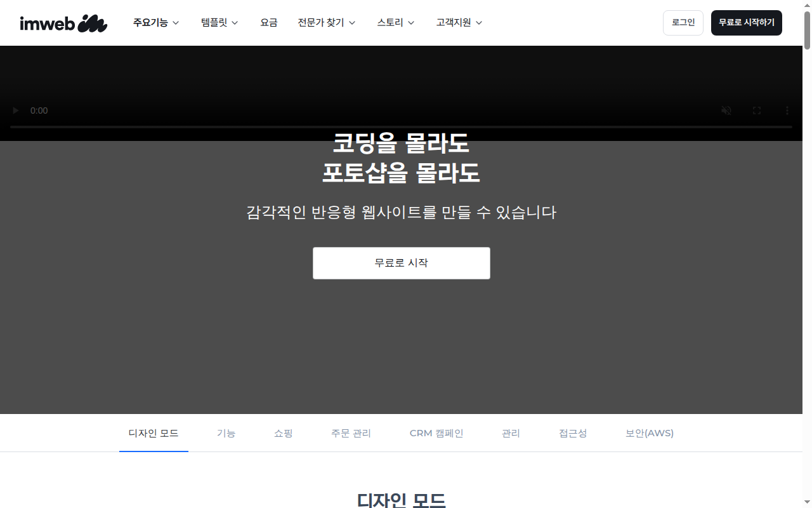
Task: Enter video fullscreen mode
Action: 757,110
